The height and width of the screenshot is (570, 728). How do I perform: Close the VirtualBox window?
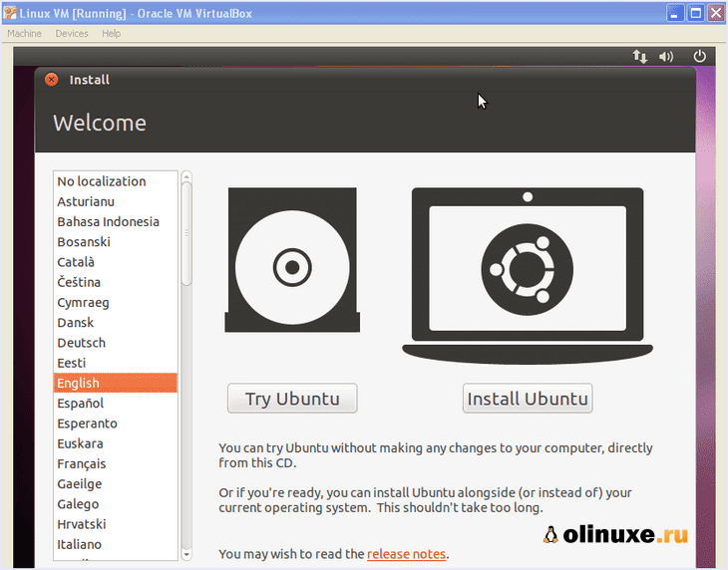[x=716, y=13]
